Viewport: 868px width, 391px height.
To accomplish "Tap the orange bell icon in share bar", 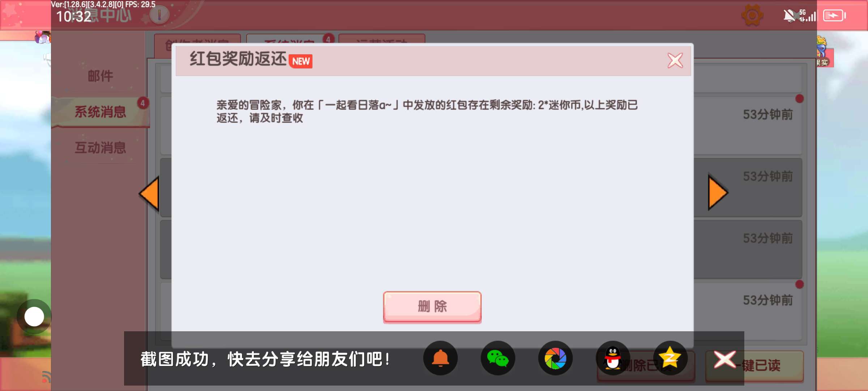I will (x=441, y=358).
